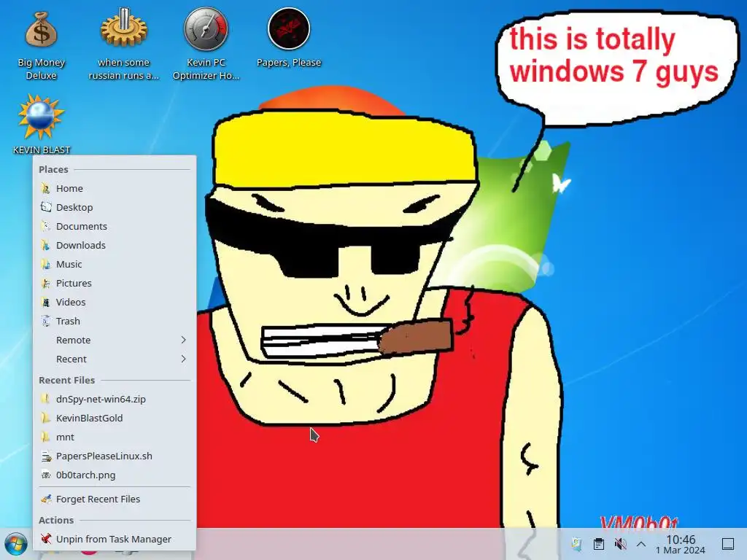
Task: Open Music place entry
Action: click(115, 264)
